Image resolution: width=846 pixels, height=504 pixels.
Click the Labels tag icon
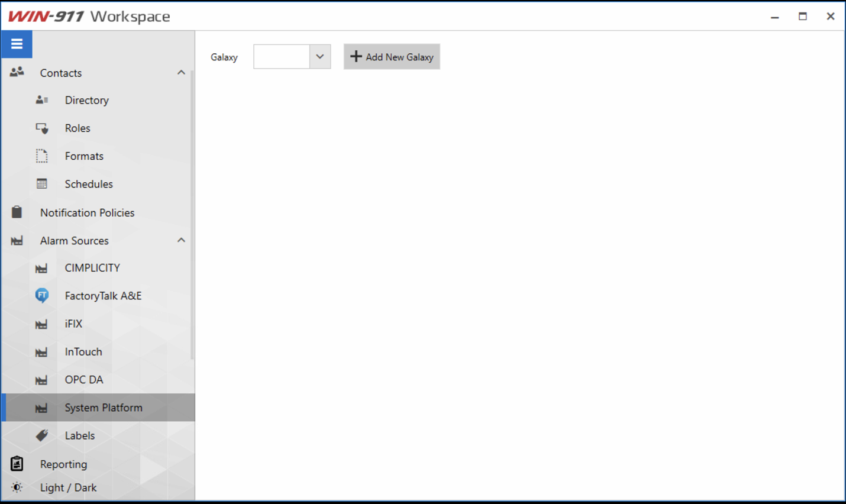(42, 435)
